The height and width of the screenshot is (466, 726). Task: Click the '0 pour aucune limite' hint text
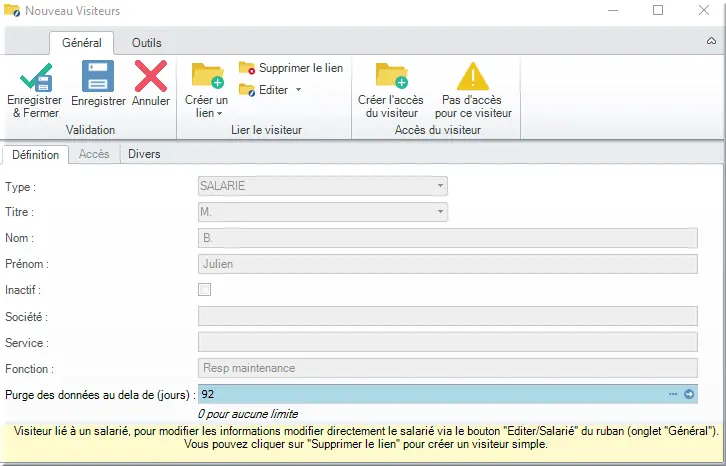pos(248,414)
